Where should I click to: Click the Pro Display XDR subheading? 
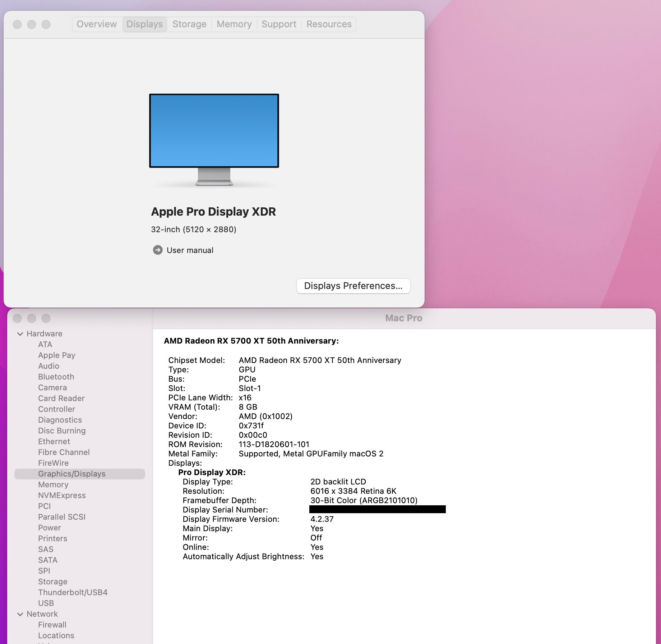coord(212,472)
